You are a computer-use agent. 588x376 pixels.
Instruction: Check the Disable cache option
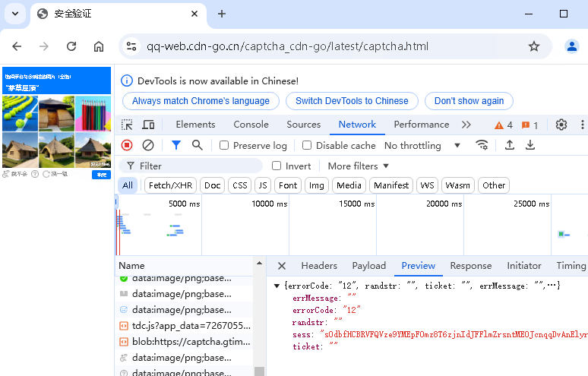pos(307,146)
